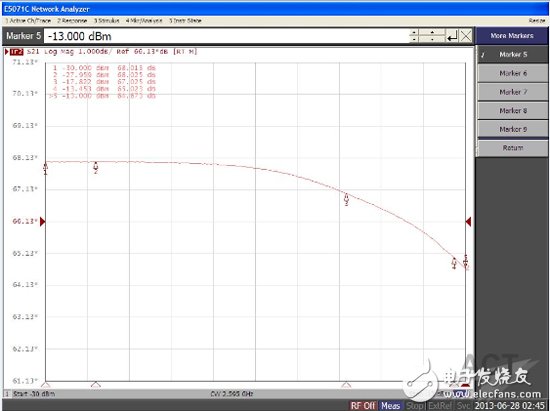The image size is (550, 411).
Task: Open the Stimulus menu
Action: (107, 21)
